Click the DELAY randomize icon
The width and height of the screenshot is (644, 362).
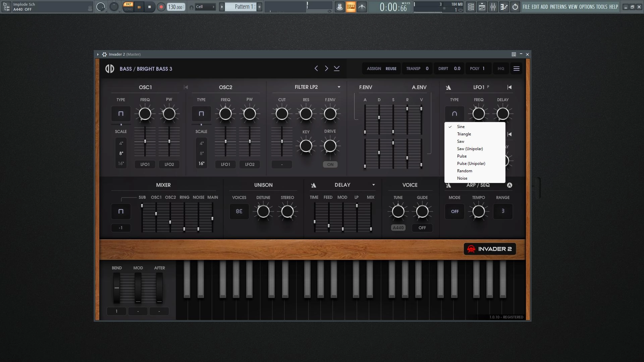point(314,185)
